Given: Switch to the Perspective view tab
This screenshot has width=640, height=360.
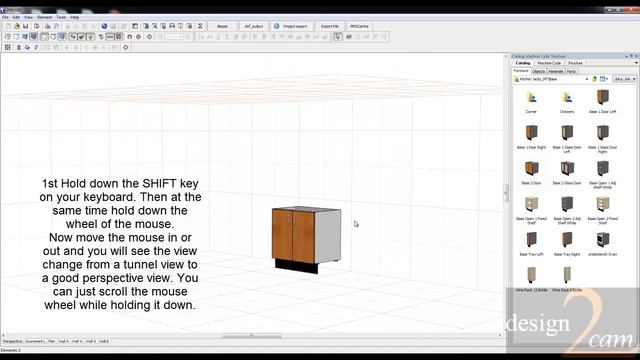Looking at the screenshot, I should click(x=12, y=341).
